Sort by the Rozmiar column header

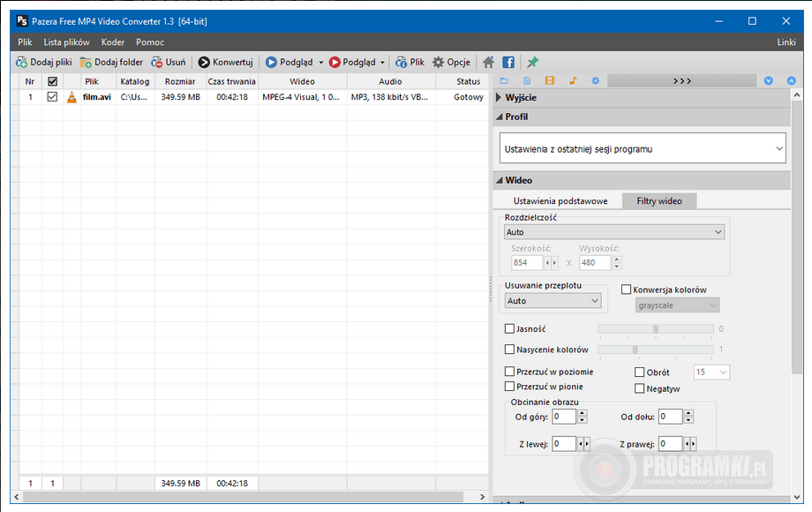180,81
